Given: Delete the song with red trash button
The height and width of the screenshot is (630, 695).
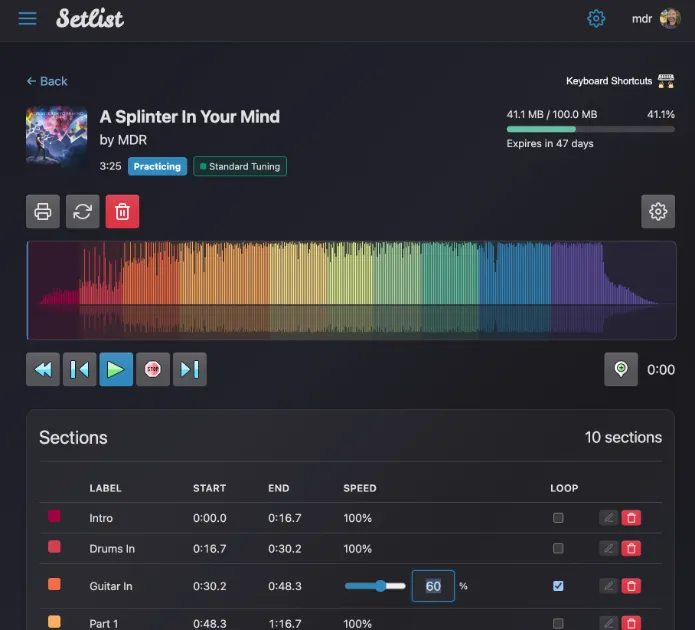Looking at the screenshot, I should (x=122, y=212).
